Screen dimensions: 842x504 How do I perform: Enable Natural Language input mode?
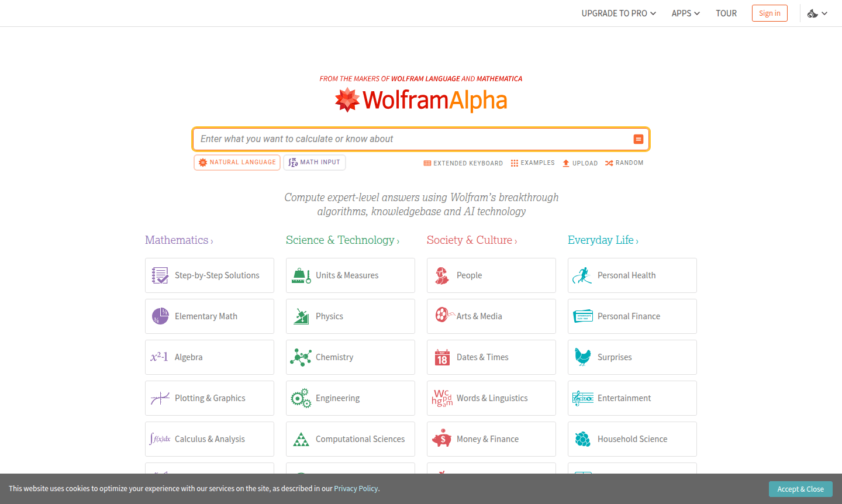coord(237,162)
